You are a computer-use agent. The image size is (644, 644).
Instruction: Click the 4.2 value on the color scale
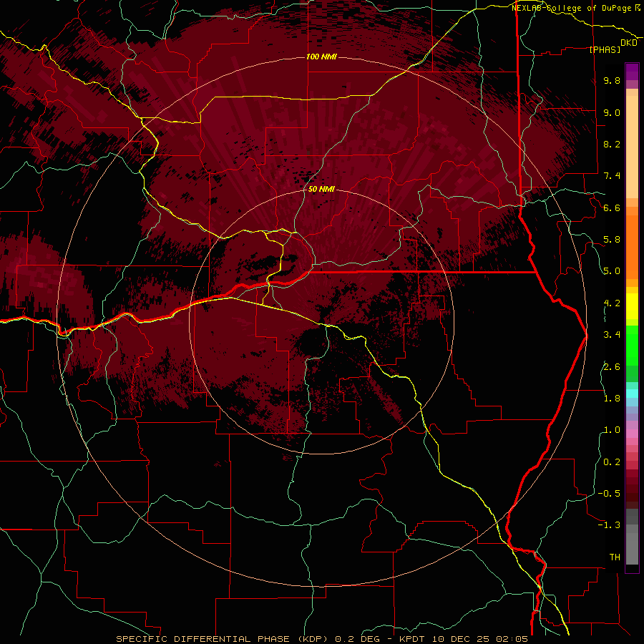point(612,303)
